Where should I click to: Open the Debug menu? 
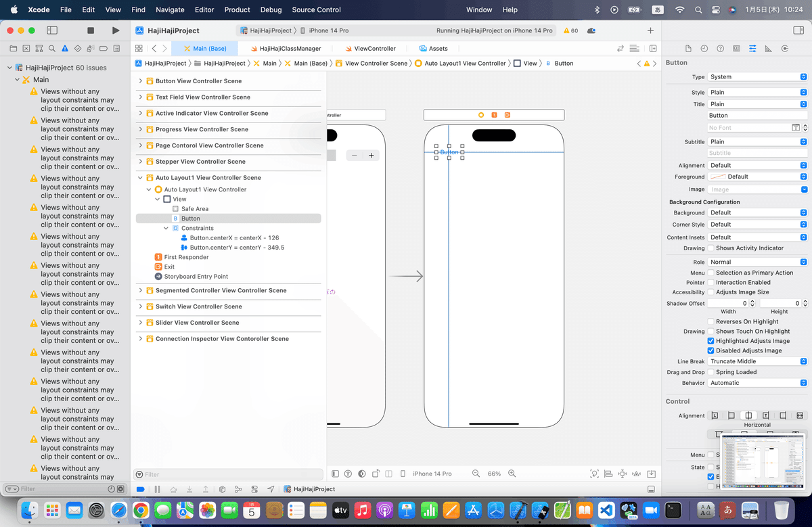point(271,10)
